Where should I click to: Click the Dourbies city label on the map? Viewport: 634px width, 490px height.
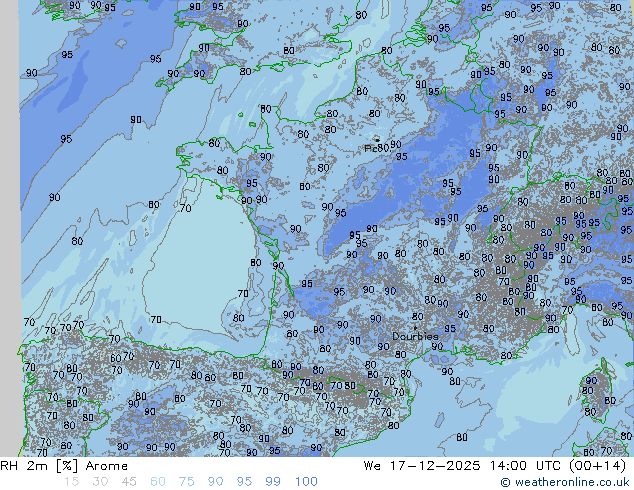tap(415, 336)
